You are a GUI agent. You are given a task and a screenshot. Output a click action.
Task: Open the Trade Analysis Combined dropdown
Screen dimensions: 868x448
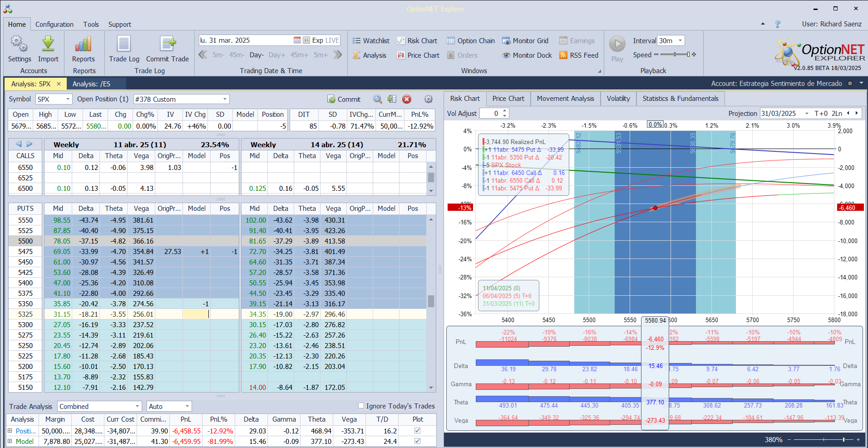pos(138,406)
